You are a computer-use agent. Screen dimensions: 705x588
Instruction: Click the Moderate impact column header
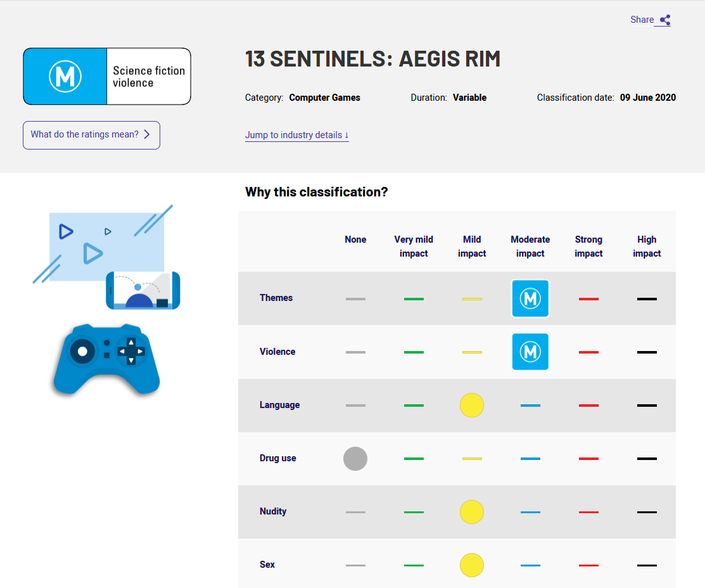[530, 246]
